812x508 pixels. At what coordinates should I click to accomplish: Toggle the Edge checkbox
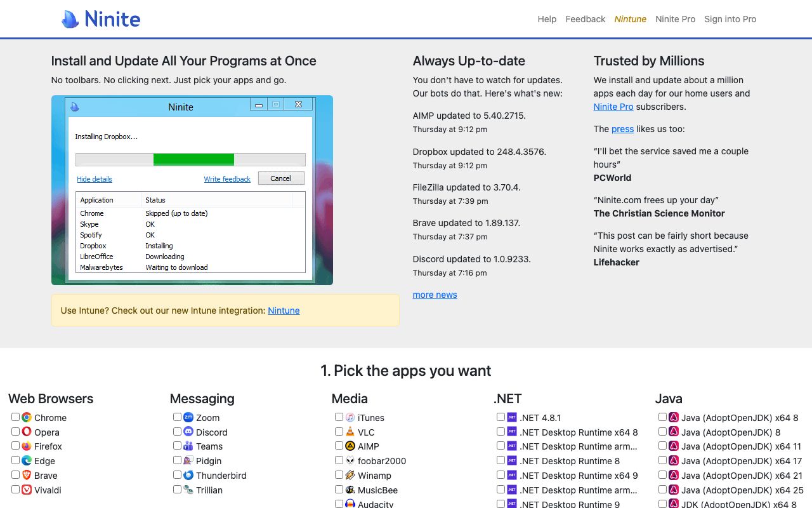15,460
